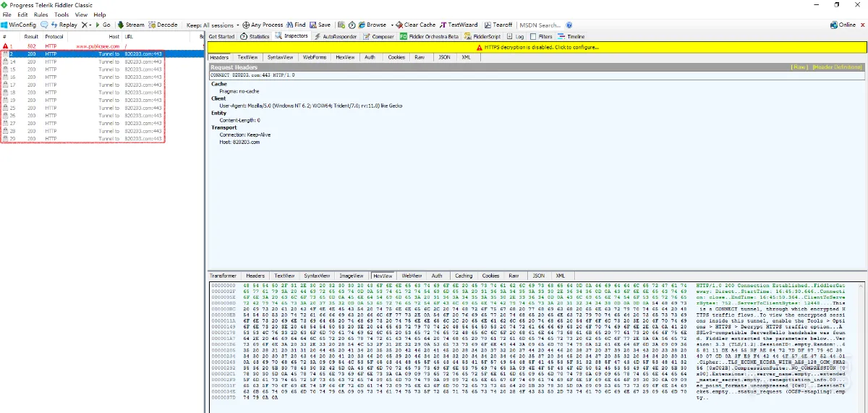Expand the Browse dropdown arrow
Image resolution: width=868 pixels, height=413 pixels.
[391, 25]
